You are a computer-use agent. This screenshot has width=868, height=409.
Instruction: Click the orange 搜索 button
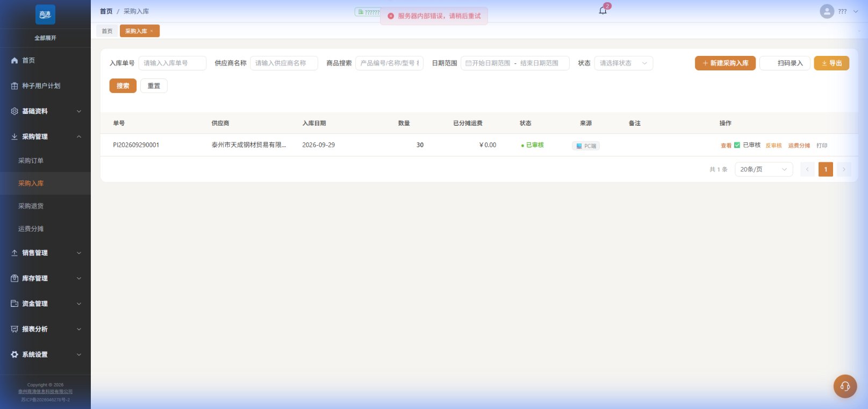(123, 86)
